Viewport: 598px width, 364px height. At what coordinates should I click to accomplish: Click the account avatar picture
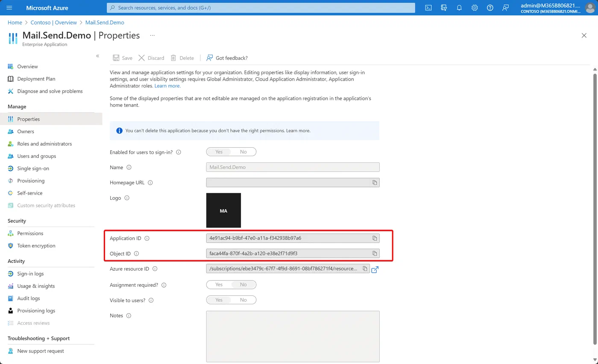point(589,8)
